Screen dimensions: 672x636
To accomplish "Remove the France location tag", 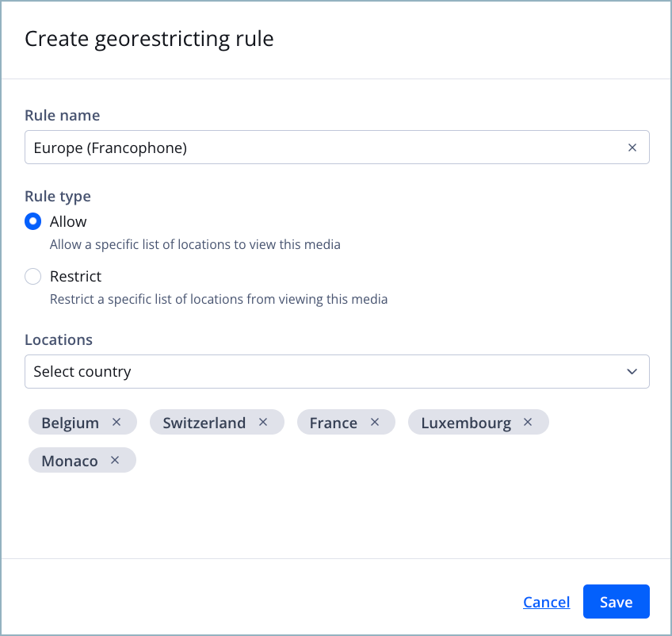I will [x=375, y=422].
